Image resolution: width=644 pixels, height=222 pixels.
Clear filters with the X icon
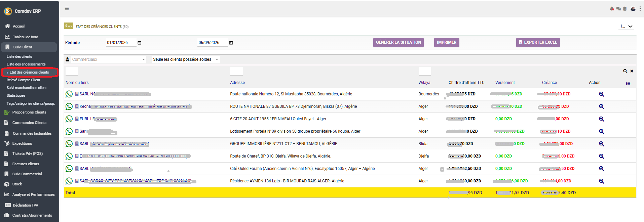point(632,71)
